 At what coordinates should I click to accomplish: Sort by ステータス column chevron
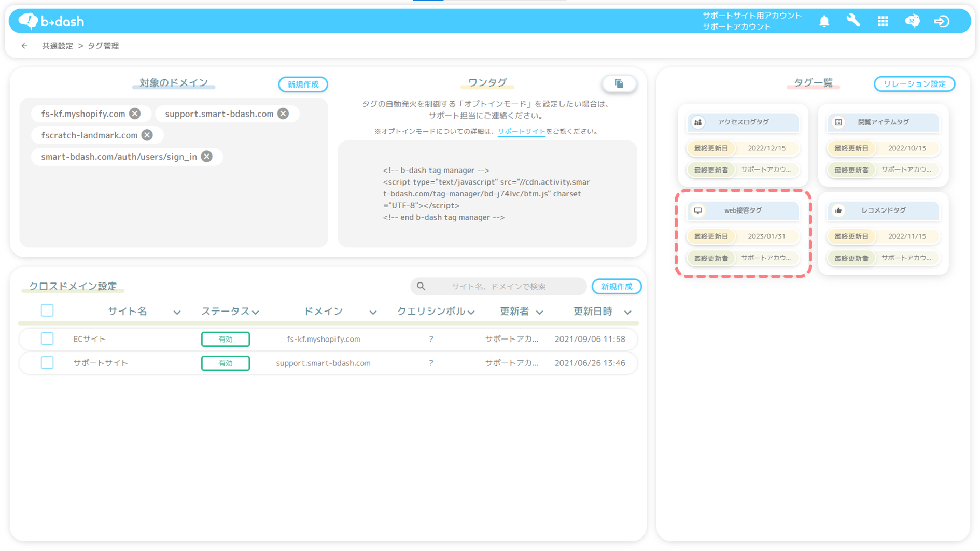(x=256, y=312)
